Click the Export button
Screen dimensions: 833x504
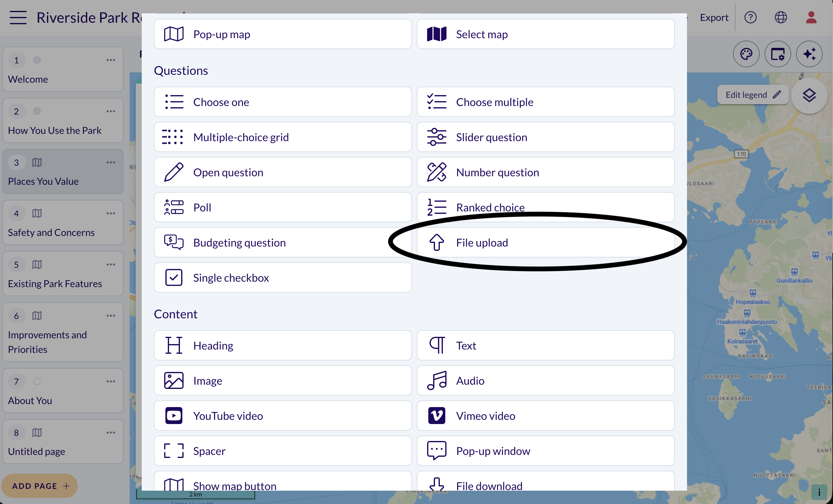pos(714,17)
